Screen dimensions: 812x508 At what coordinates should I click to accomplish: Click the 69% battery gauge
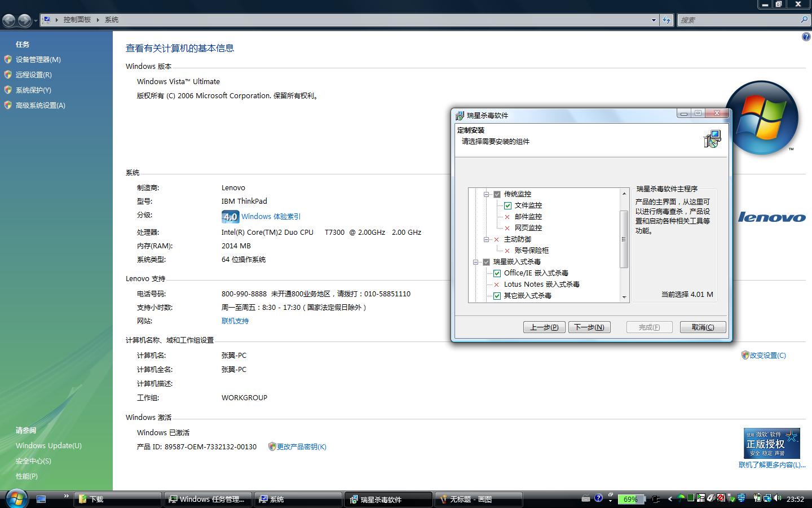pos(631,499)
